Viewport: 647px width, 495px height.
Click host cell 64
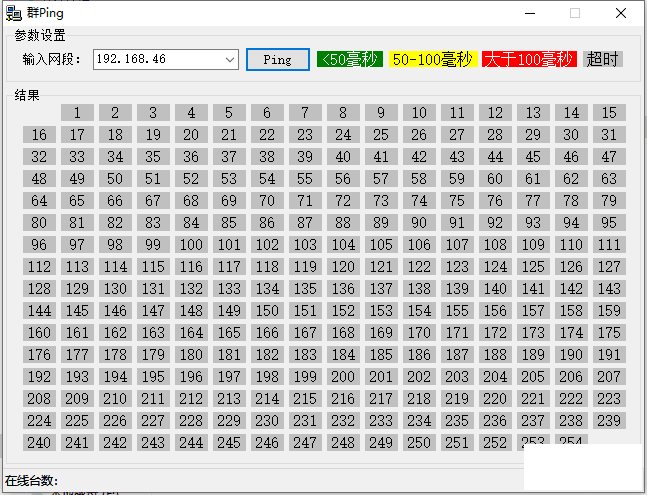39,200
